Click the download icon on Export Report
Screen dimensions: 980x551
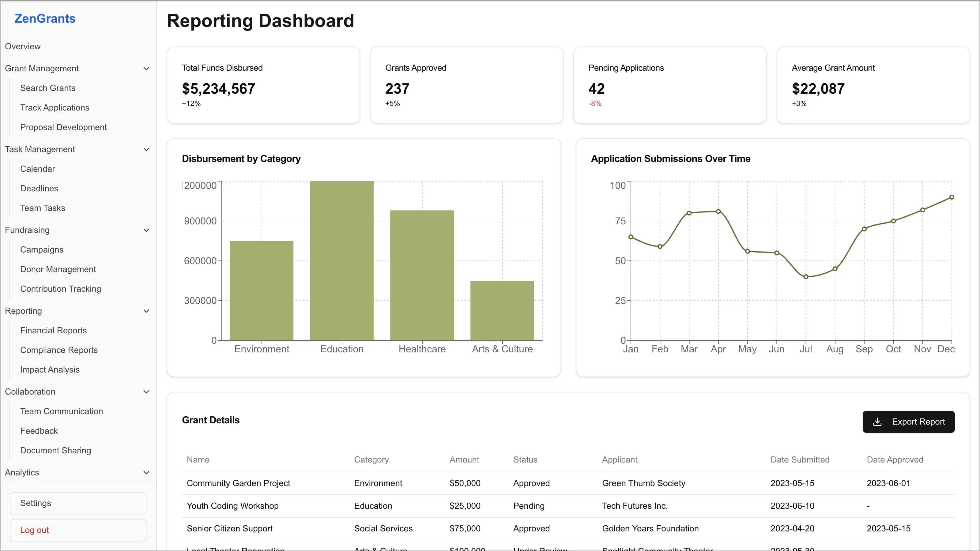(x=877, y=422)
